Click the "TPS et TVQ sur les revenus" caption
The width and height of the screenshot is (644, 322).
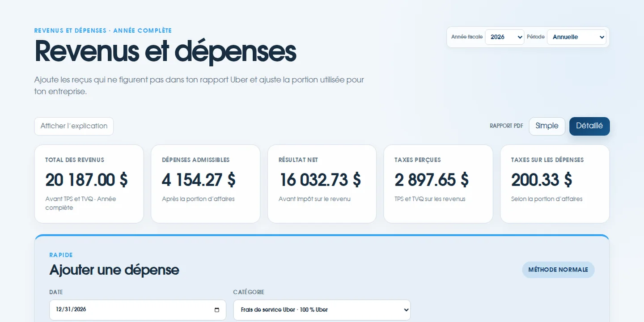tap(430, 199)
